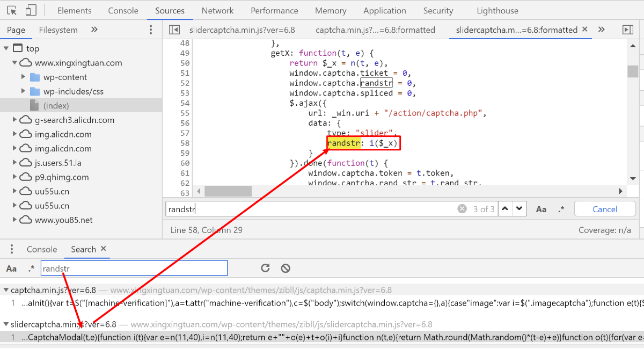Screen dimensions: 644x348
Task: Refresh the search results
Action: pos(265,268)
